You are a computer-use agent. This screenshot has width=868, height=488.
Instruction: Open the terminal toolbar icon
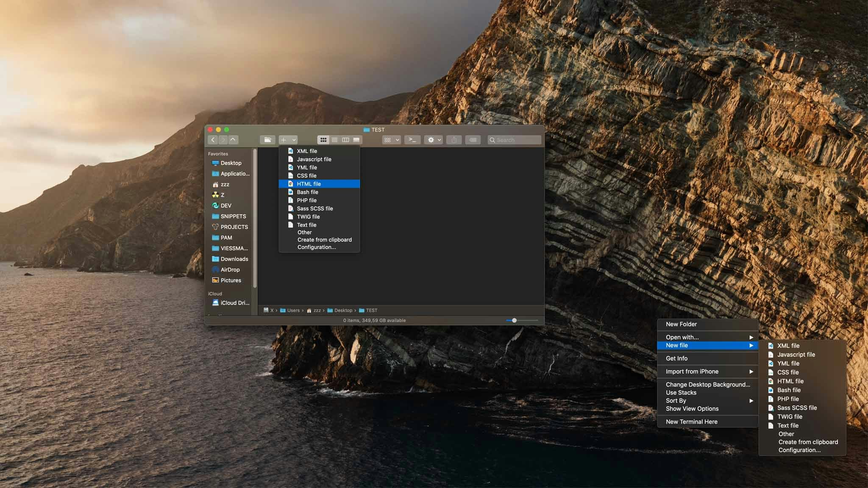pyautogui.click(x=412, y=140)
